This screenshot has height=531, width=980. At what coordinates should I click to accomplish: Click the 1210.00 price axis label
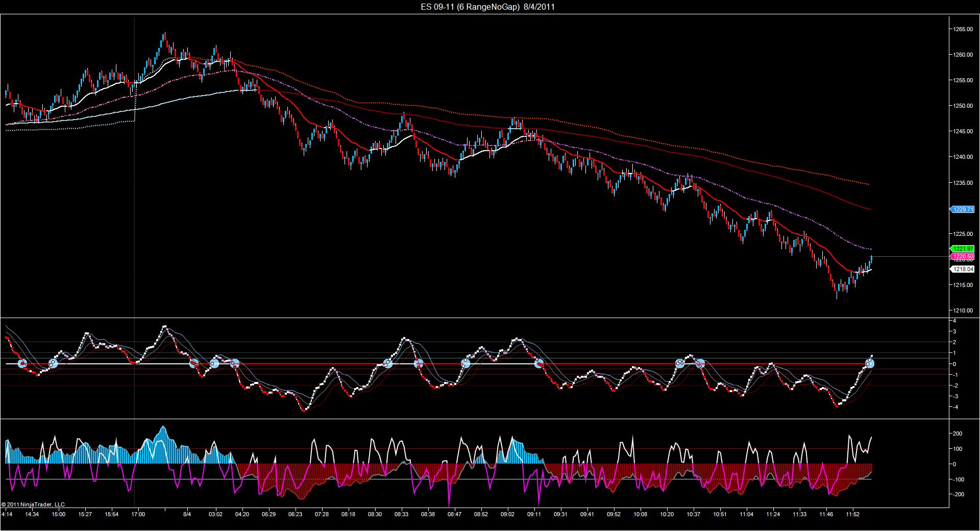pos(963,310)
